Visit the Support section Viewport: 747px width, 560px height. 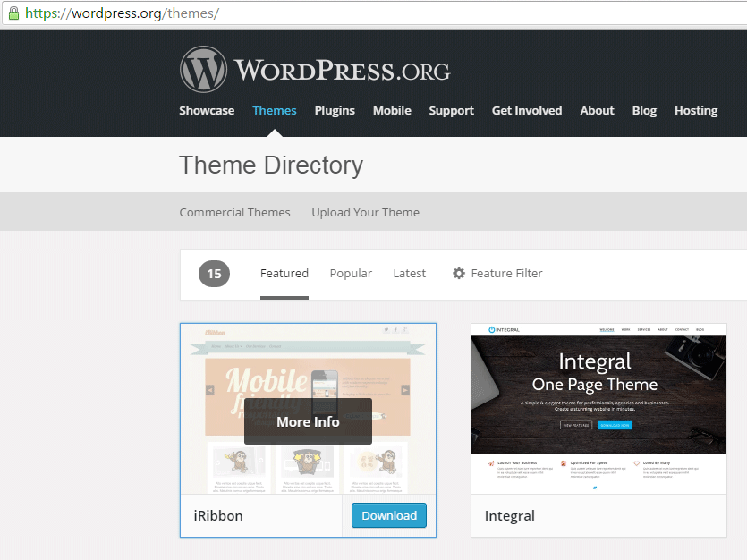point(451,110)
